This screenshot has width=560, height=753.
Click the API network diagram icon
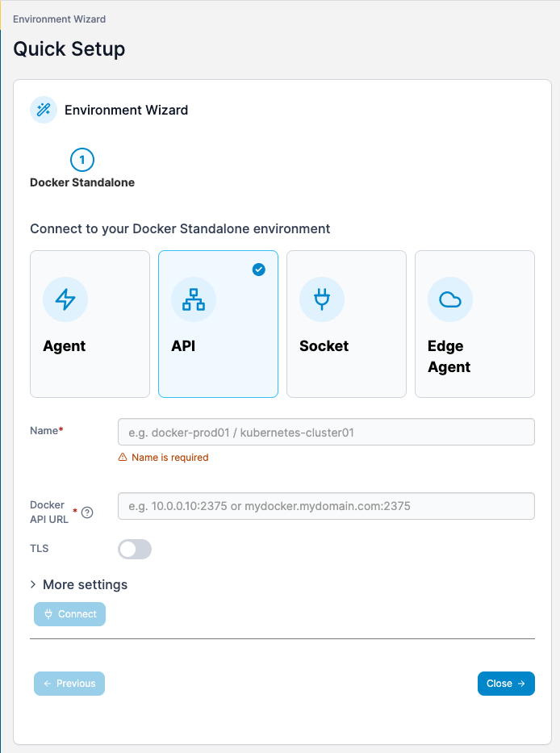coord(194,299)
